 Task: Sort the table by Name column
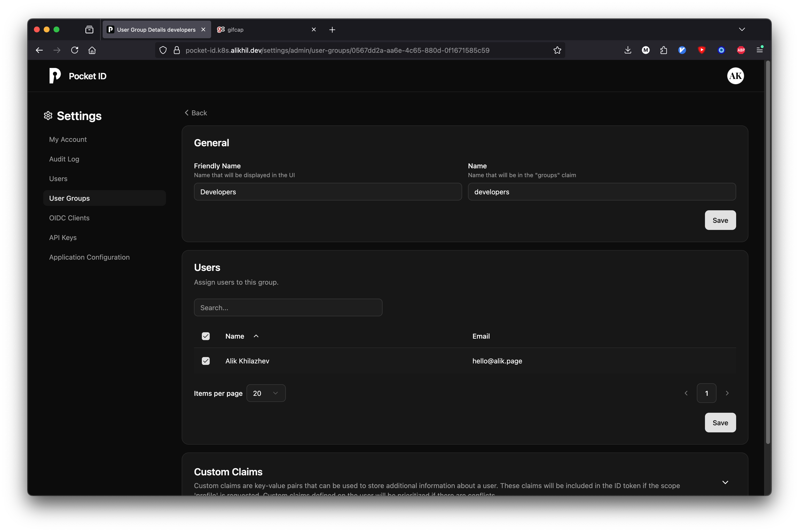point(242,336)
